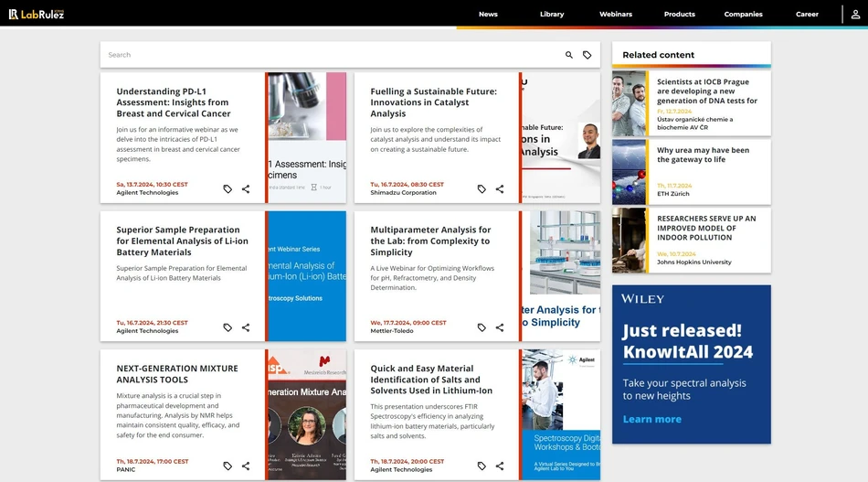Open Why urea may have been article

pos(703,155)
